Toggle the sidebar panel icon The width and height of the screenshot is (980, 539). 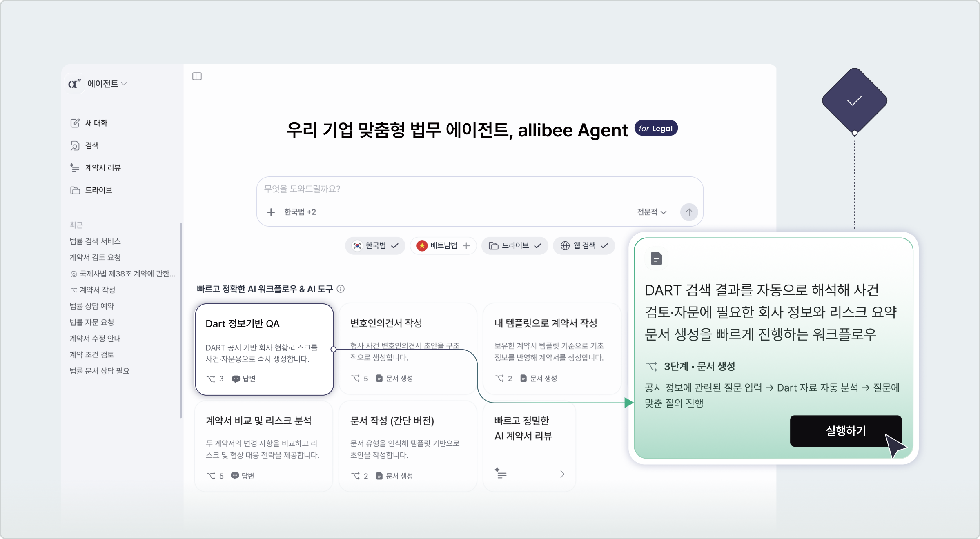[x=197, y=76]
